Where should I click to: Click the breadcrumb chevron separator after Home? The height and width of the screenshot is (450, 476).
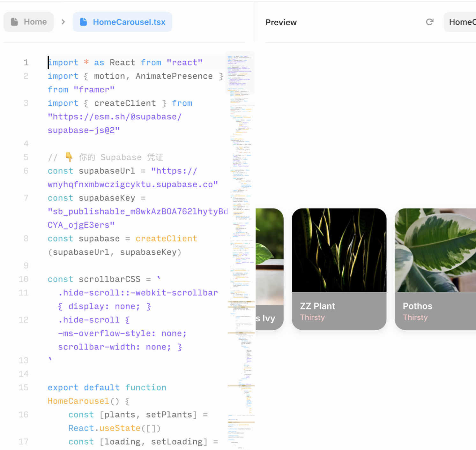63,22
